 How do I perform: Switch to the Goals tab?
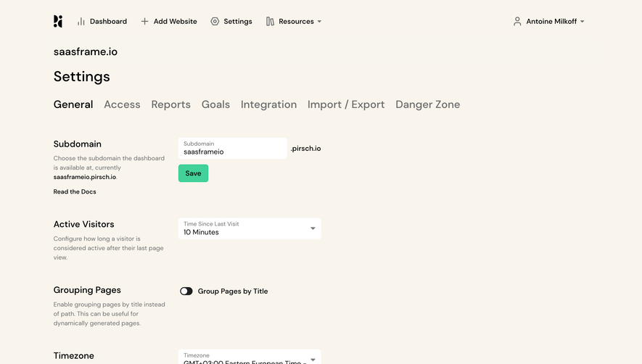[215, 104]
